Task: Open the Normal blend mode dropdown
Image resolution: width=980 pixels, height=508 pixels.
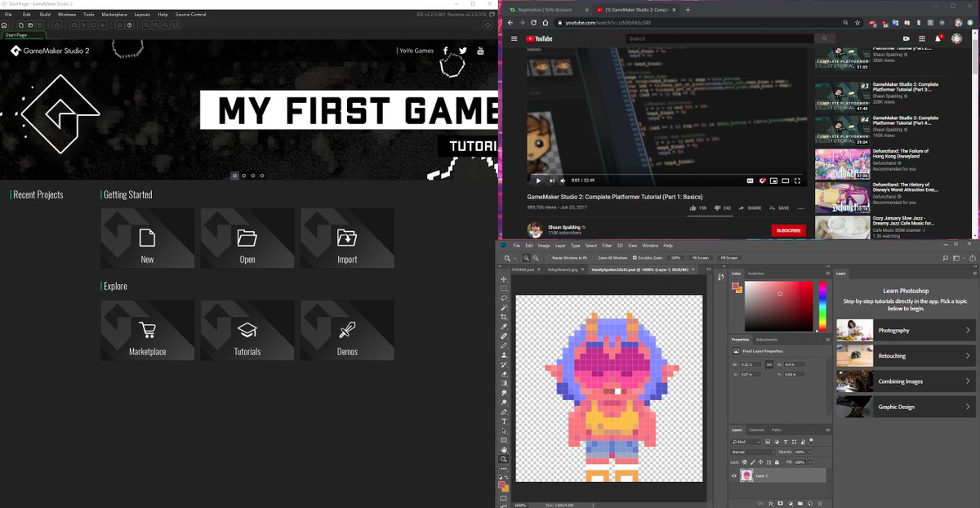Action: coord(753,452)
